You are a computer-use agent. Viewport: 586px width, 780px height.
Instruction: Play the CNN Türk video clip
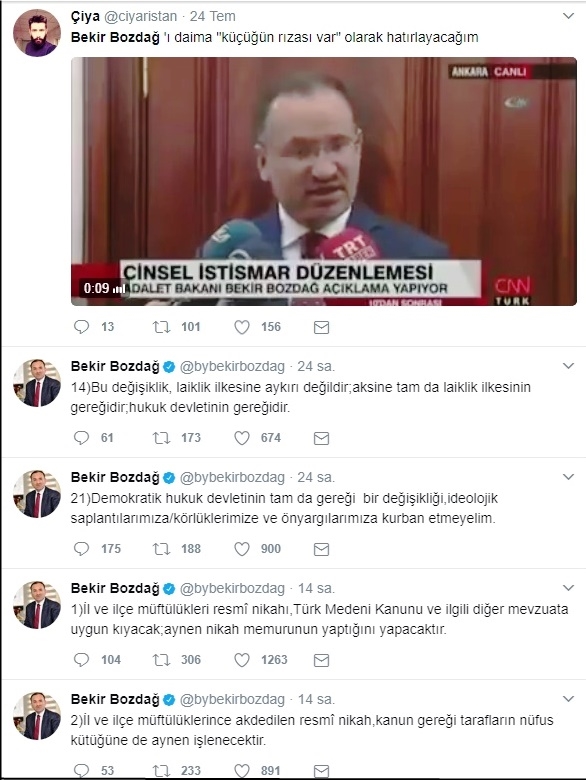coord(324,181)
